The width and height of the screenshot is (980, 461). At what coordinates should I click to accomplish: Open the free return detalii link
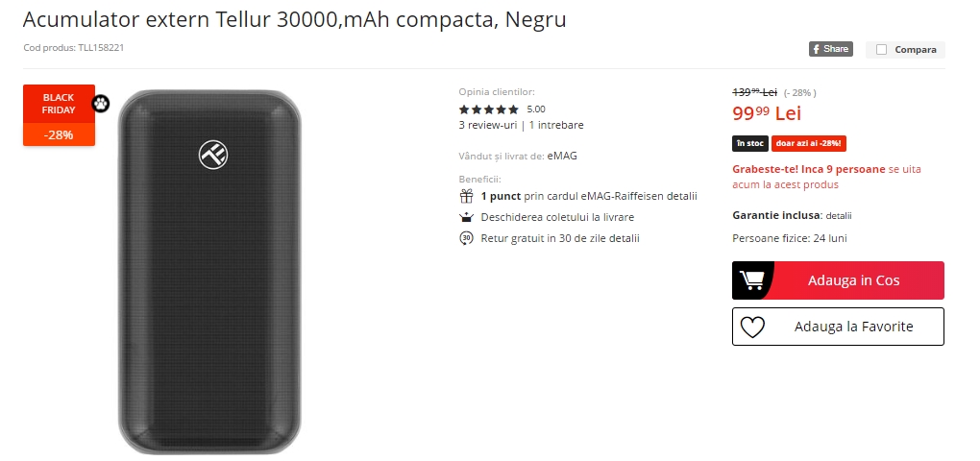[625, 238]
